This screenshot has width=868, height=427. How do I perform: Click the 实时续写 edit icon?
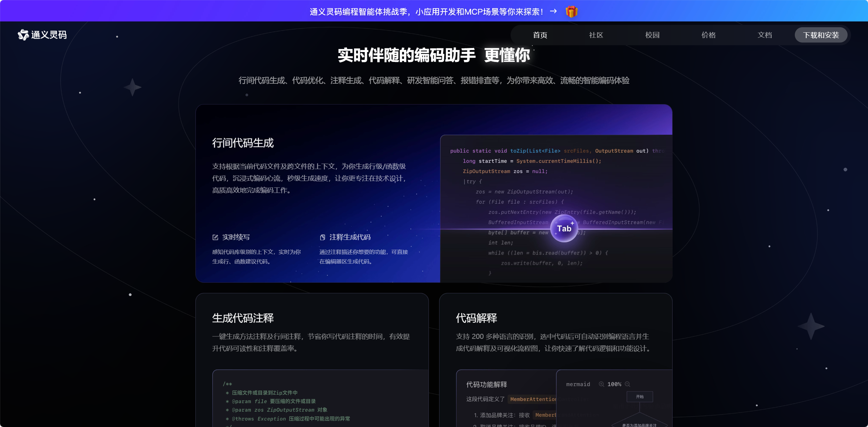pyautogui.click(x=215, y=237)
